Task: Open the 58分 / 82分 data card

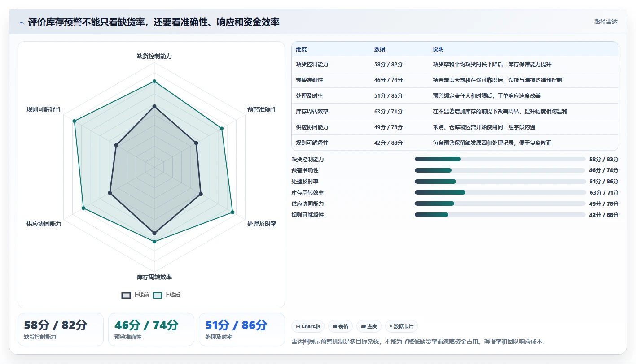Action: point(60,329)
